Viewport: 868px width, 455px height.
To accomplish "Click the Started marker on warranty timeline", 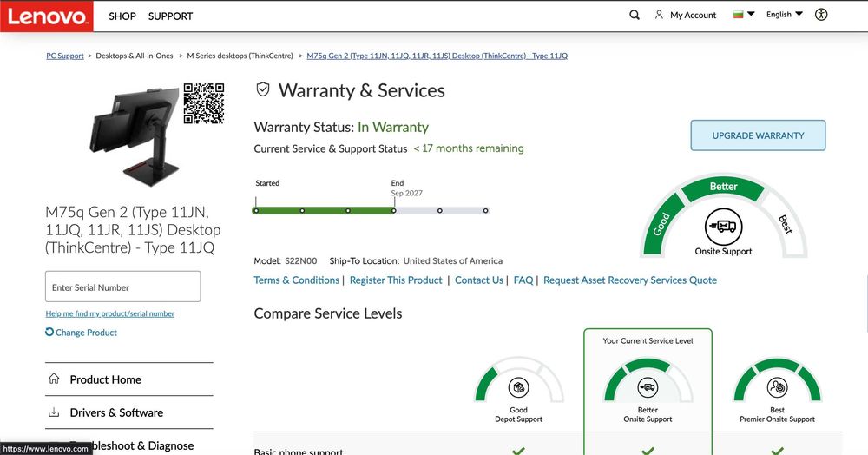I will pyautogui.click(x=256, y=210).
